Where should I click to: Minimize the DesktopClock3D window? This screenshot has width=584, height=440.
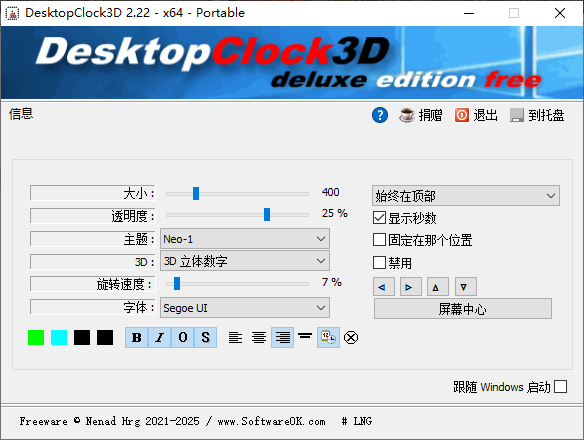click(469, 13)
